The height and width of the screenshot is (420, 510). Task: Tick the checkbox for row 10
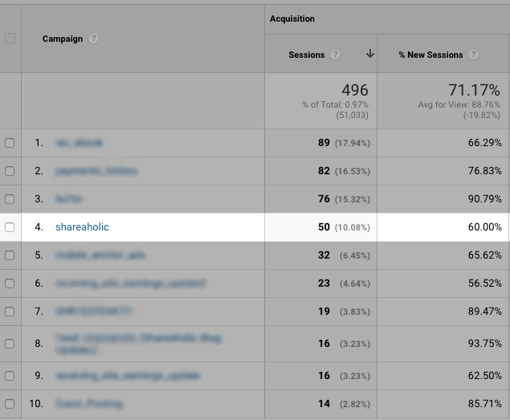click(x=10, y=403)
